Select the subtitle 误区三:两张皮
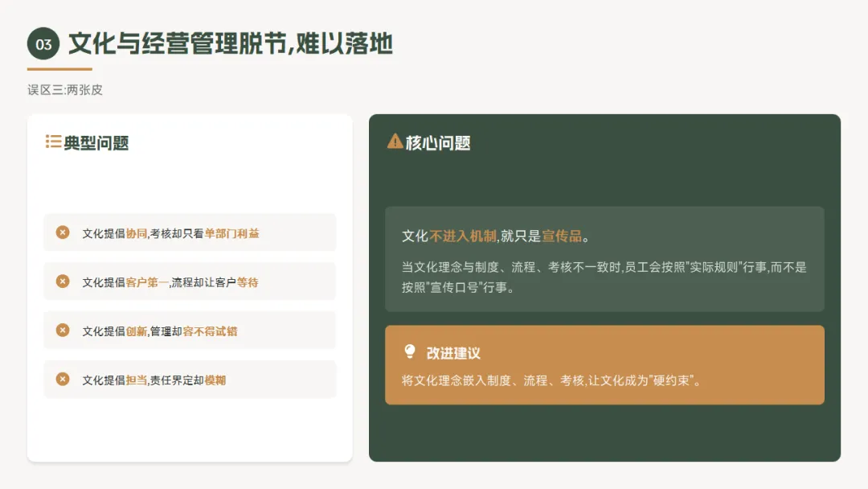Image resolution: width=868 pixels, height=489 pixels. pos(65,90)
